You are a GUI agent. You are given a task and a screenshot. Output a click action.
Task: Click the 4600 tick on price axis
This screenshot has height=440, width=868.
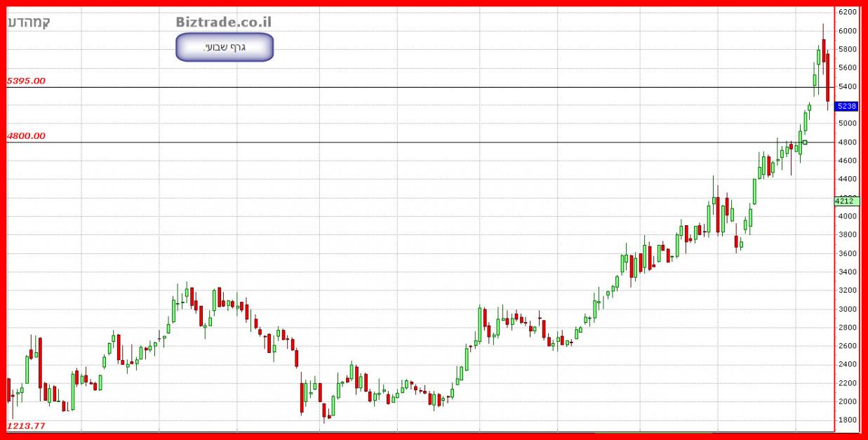tap(847, 161)
